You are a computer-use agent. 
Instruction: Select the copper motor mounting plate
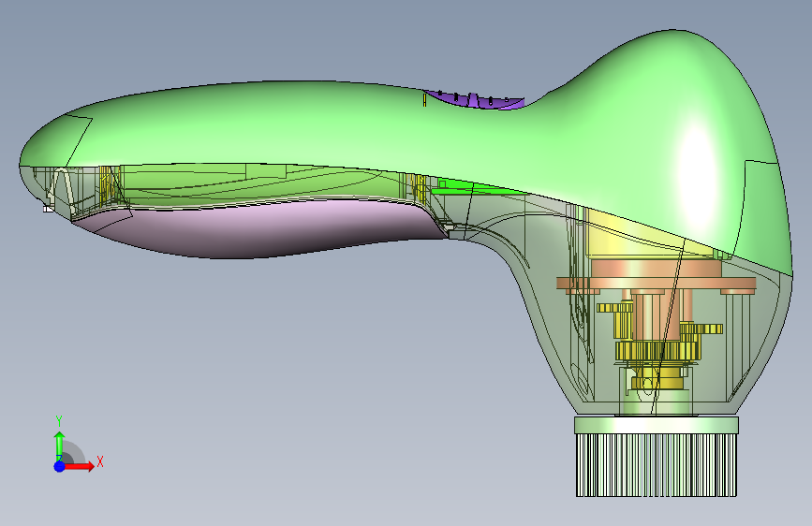[x=657, y=284]
